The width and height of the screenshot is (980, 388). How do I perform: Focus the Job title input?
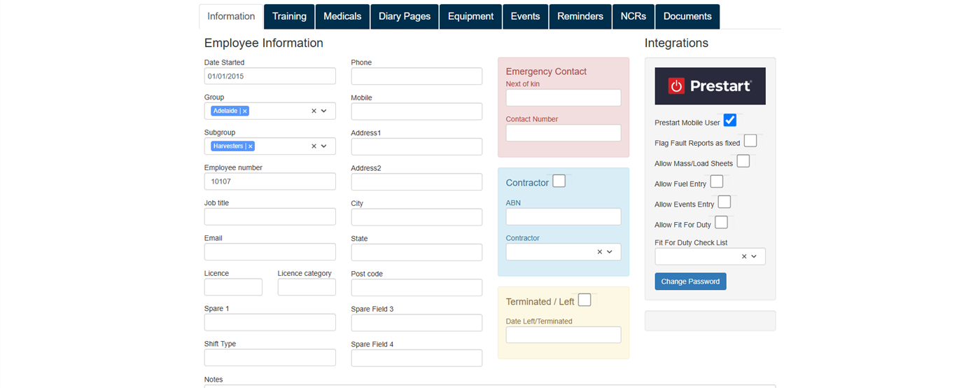click(270, 216)
